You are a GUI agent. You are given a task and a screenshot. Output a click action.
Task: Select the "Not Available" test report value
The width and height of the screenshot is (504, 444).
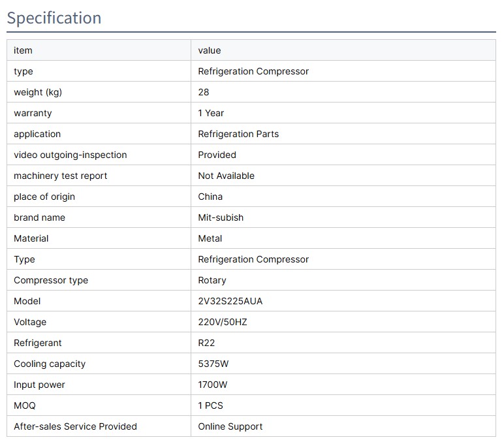(x=226, y=176)
